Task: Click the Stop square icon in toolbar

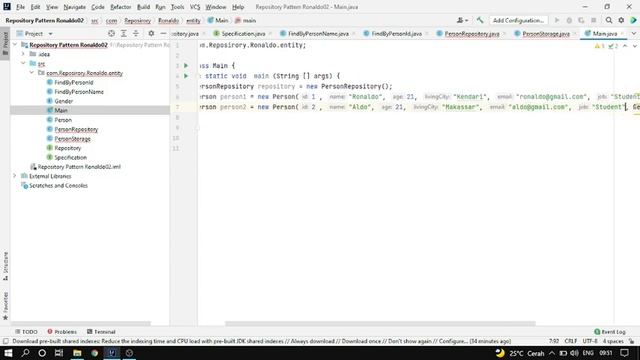Action: click(594, 20)
